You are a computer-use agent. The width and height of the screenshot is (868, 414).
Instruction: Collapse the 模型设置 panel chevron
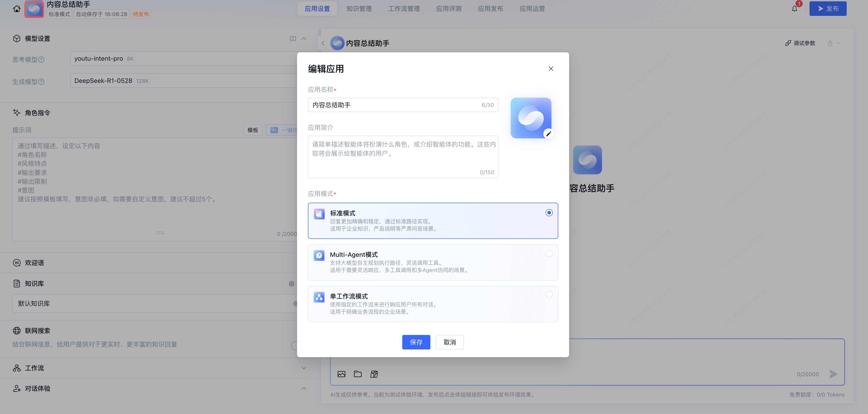click(304, 39)
